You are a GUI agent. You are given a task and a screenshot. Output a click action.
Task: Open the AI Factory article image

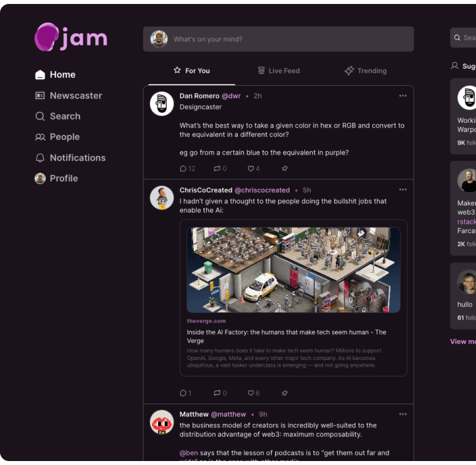tap(294, 270)
